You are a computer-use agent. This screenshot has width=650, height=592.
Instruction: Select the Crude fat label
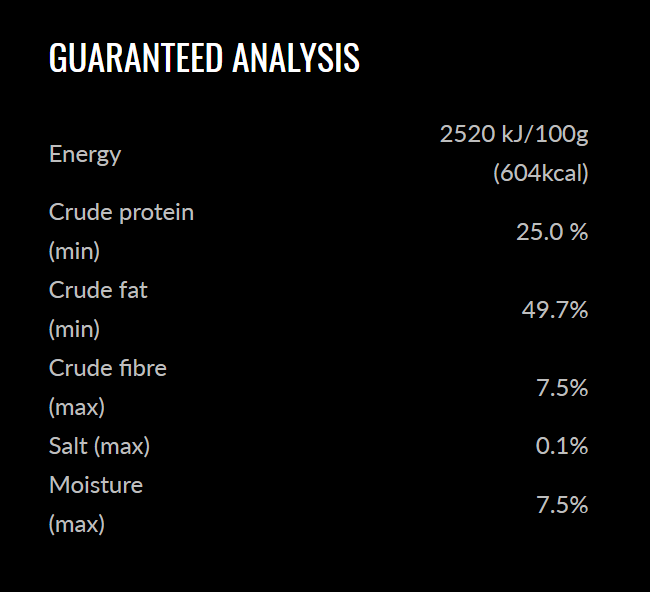pos(98,290)
